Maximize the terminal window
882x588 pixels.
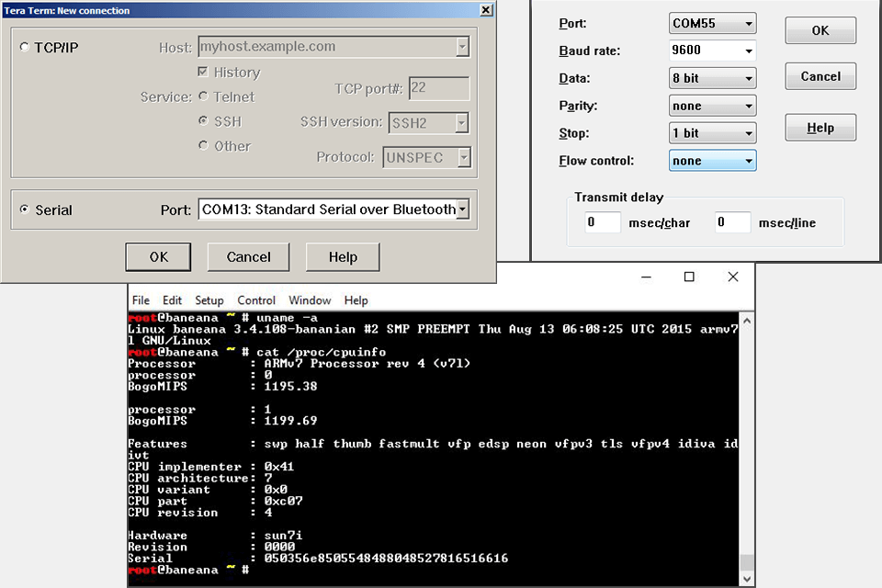point(689,277)
